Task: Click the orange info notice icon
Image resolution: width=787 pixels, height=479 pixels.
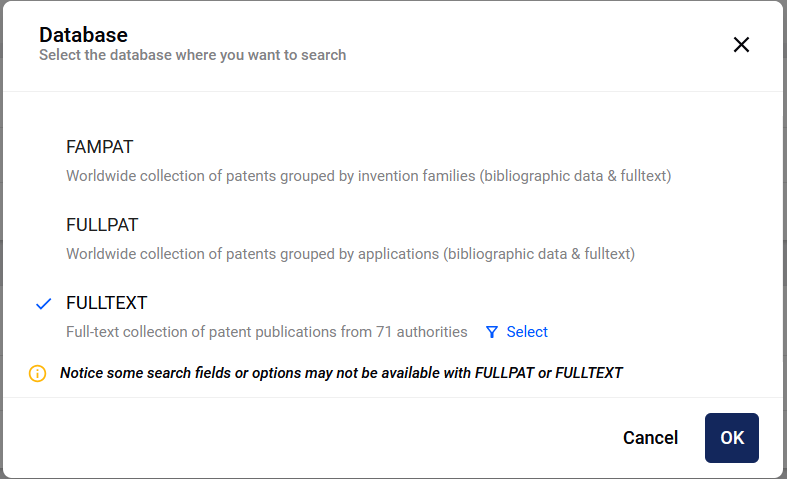Action: (x=38, y=374)
